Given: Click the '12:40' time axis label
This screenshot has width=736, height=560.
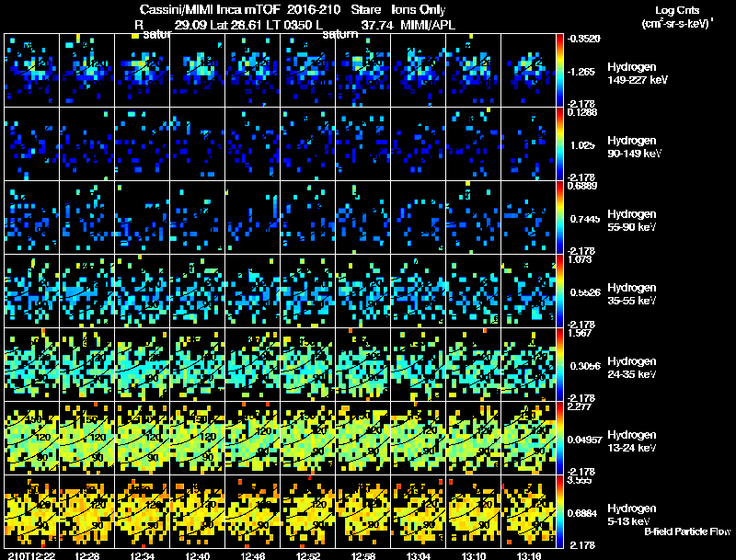Looking at the screenshot, I should 198,555.
